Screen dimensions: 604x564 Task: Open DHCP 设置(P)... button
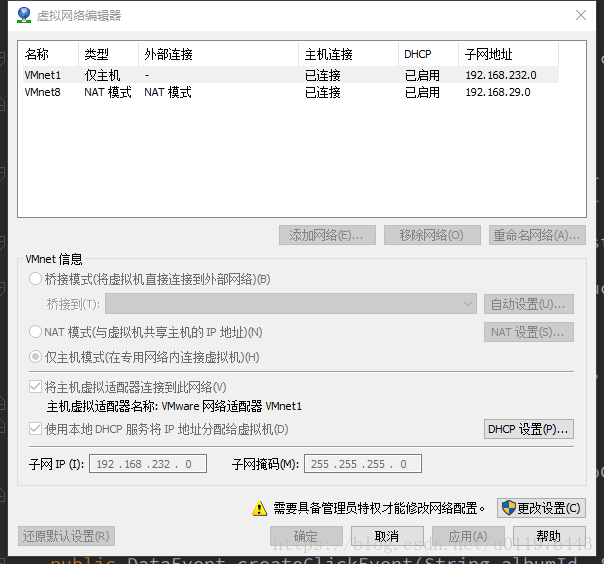[x=528, y=429]
